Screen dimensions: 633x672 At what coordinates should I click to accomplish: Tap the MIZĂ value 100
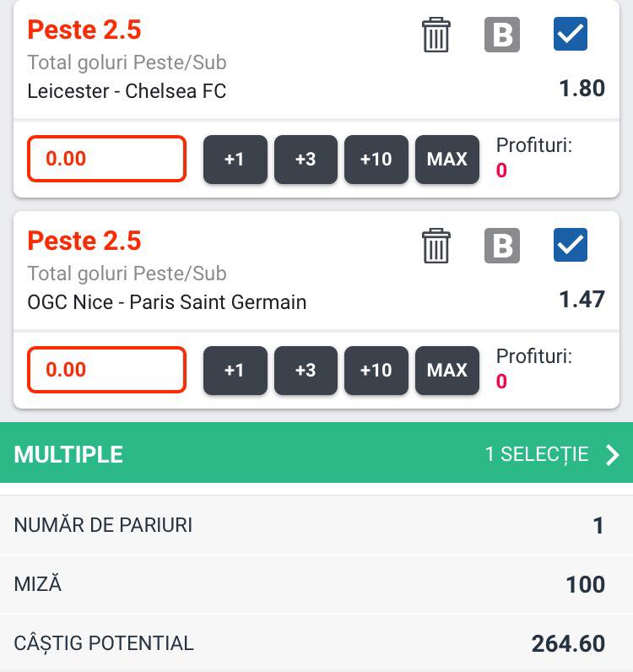point(586,584)
